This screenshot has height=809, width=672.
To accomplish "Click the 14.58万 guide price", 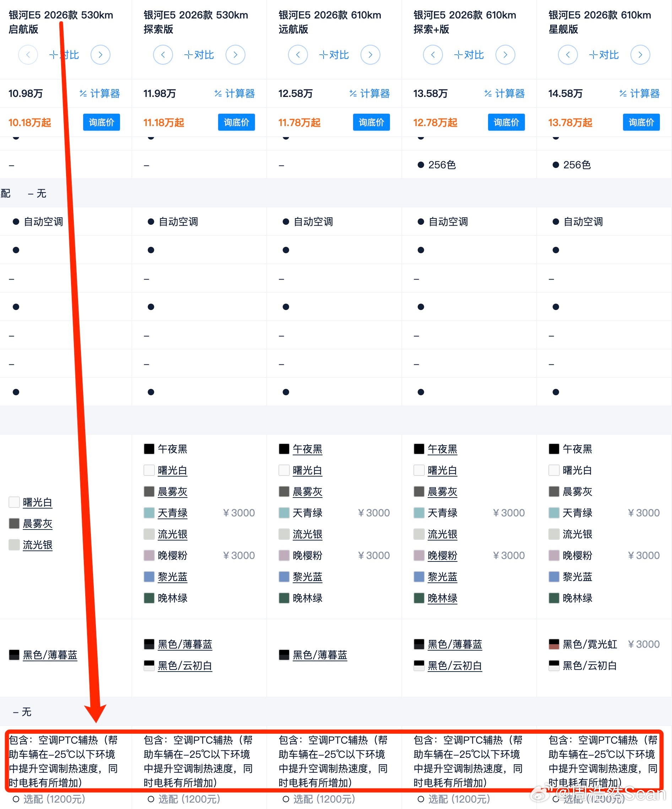I will click(565, 93).
